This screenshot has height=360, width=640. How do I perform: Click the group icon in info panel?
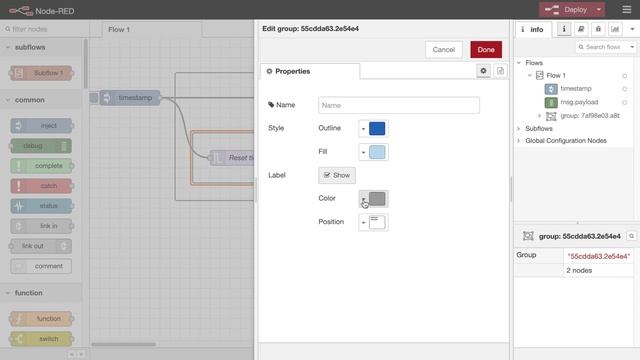(x=528, y=236)
